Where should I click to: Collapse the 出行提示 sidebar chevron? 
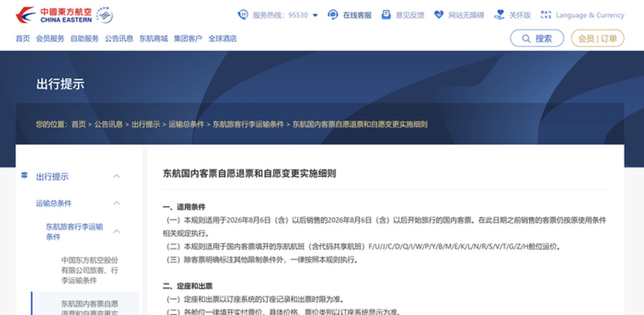(117, 177)
